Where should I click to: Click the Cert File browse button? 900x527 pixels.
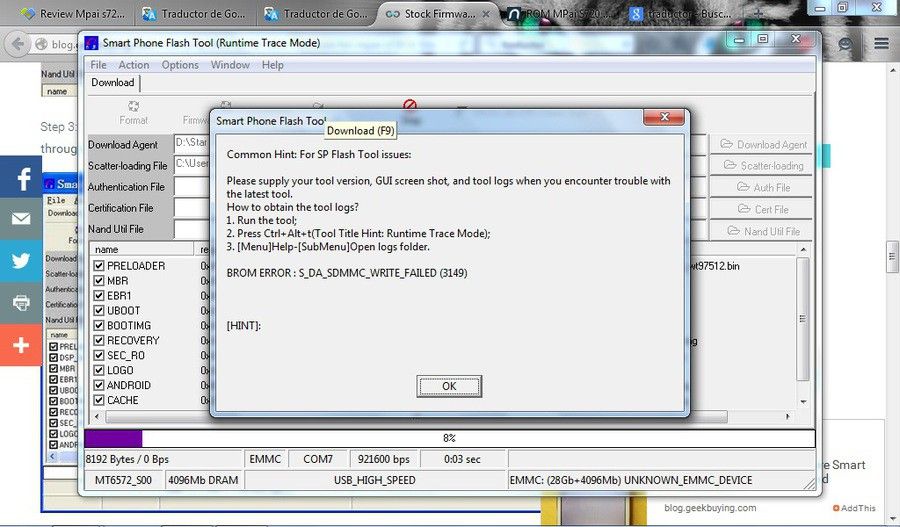pos(762,209)
